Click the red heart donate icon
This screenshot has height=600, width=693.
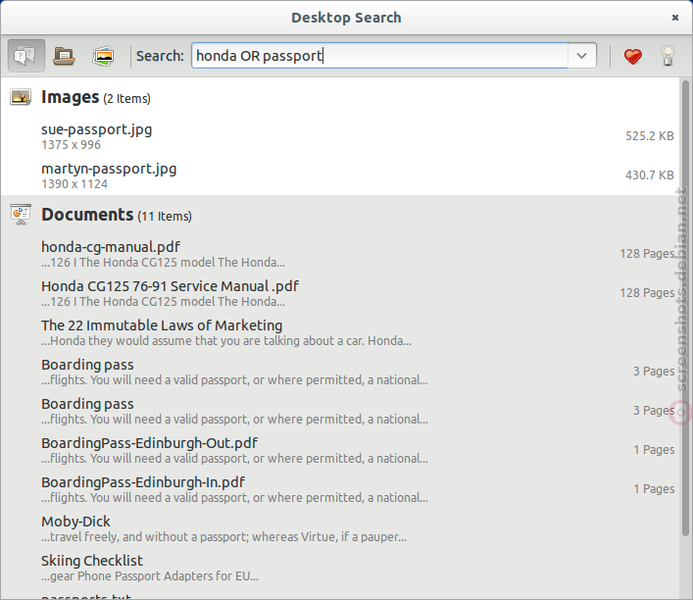click(x=632, y=57)
